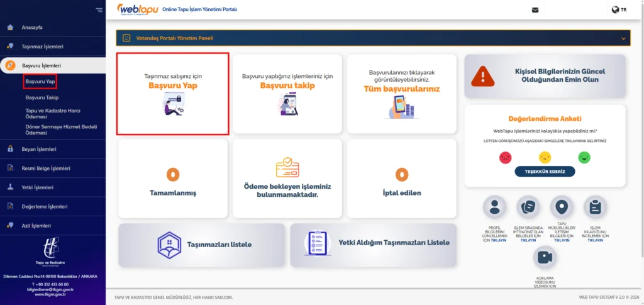
Task: Click the İşlem Kılavuzu clipboard icon
Action: tap(595, 208)
